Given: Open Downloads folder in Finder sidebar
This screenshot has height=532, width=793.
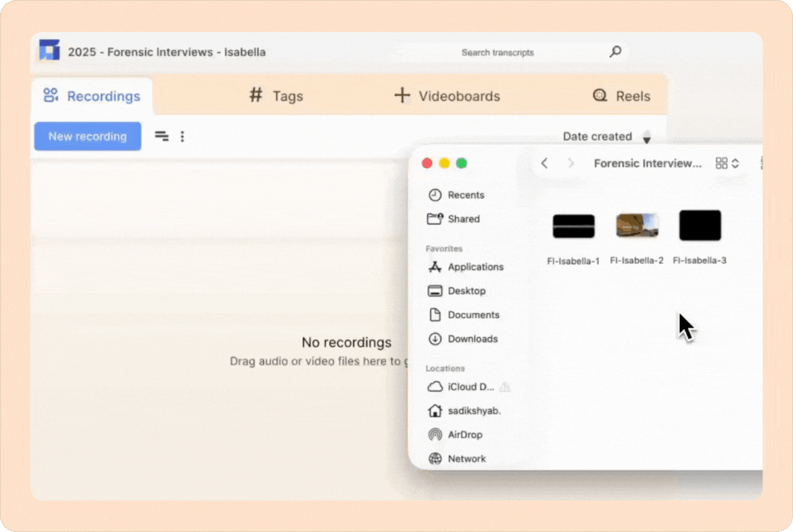Looking at the screenshot, I should pos(472,339).
